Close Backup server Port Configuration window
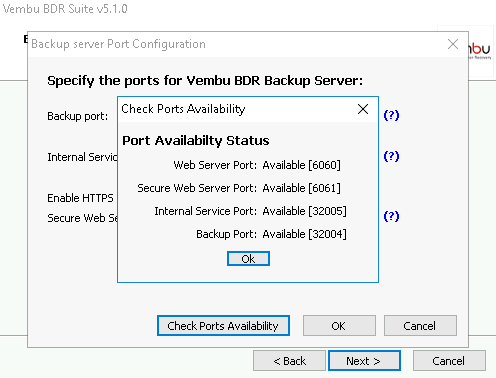 [453, 44]
